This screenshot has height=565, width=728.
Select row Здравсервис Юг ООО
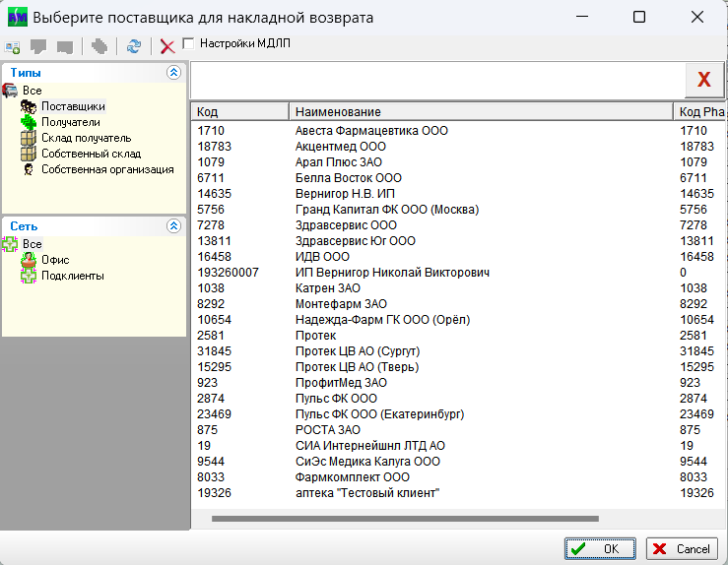[x=457, y=241]
